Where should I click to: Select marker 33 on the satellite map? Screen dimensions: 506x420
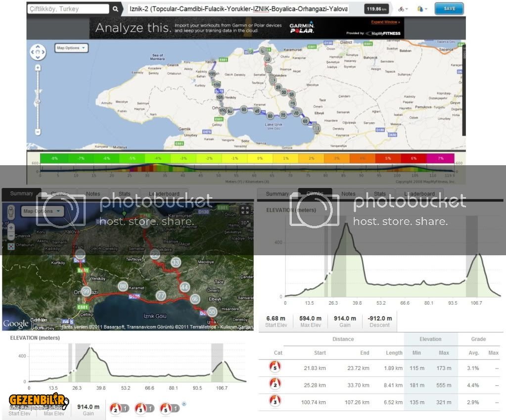pos(176,262)
